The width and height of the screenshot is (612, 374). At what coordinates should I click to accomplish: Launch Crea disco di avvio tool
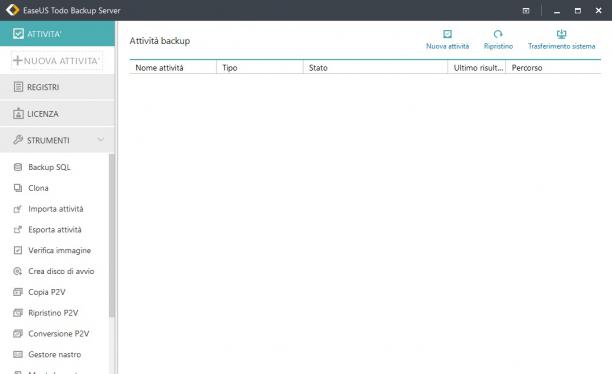click(61, 271)
